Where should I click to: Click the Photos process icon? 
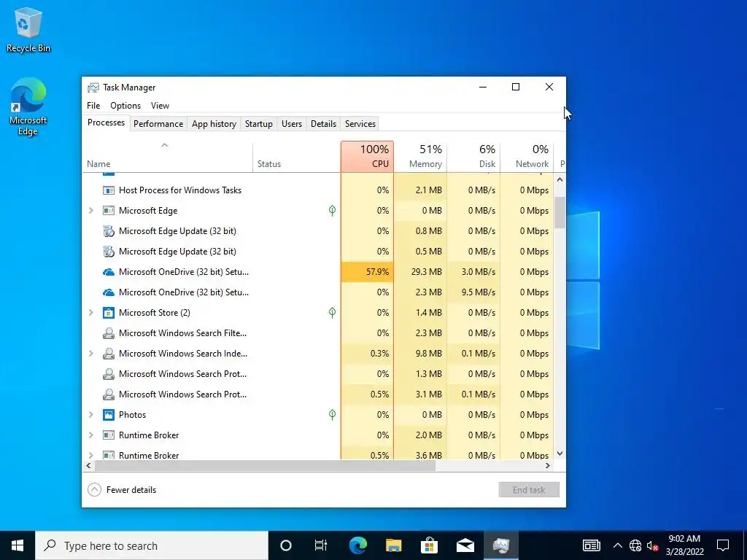(x=109, y=415)
